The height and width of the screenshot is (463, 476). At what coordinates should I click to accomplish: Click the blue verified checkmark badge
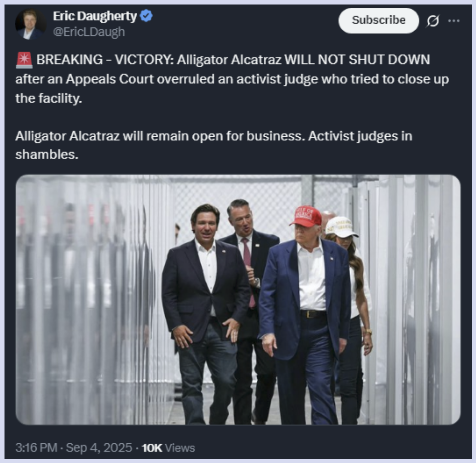click(147, 16)
